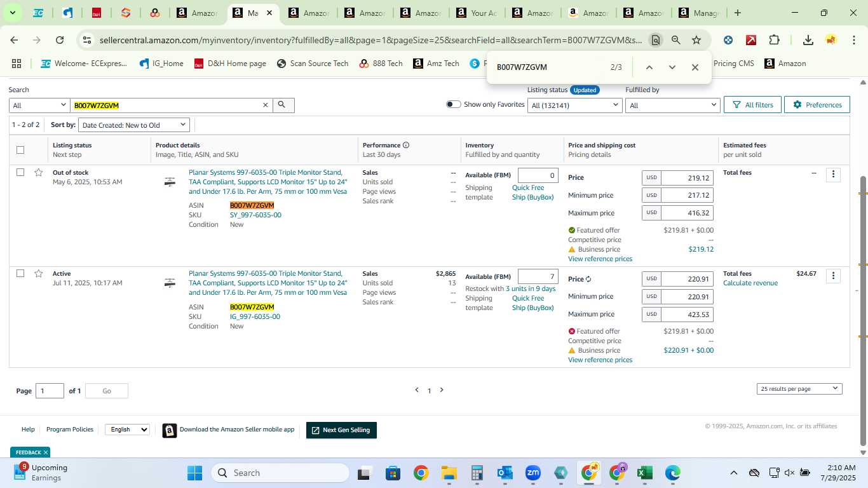Toggle Show only Favorites switch
This screenshot has height=488, width=868.
coord(453,104)
